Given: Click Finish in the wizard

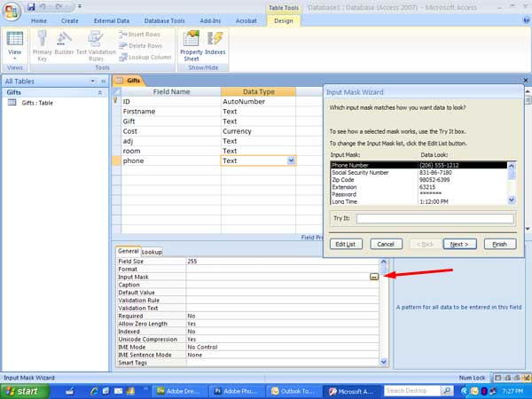Looking at the screenshot, I should [x=500, y=245].
